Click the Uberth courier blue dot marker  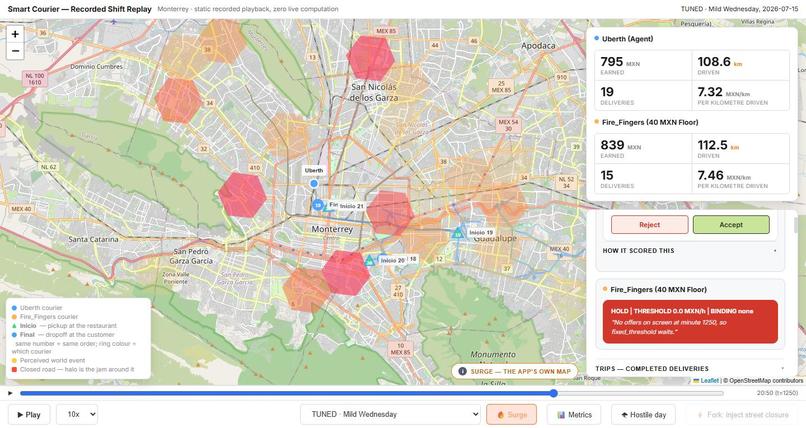coord(314,183)
